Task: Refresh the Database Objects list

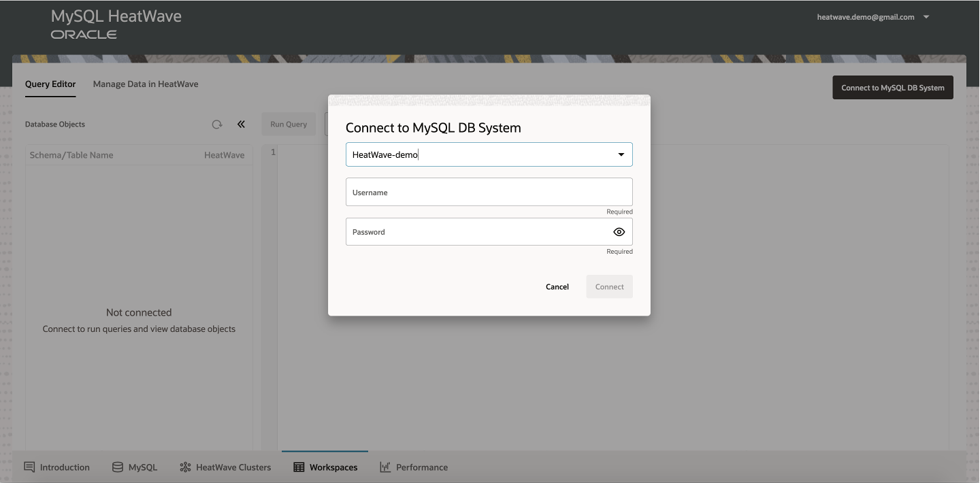Action: (217, 124)
